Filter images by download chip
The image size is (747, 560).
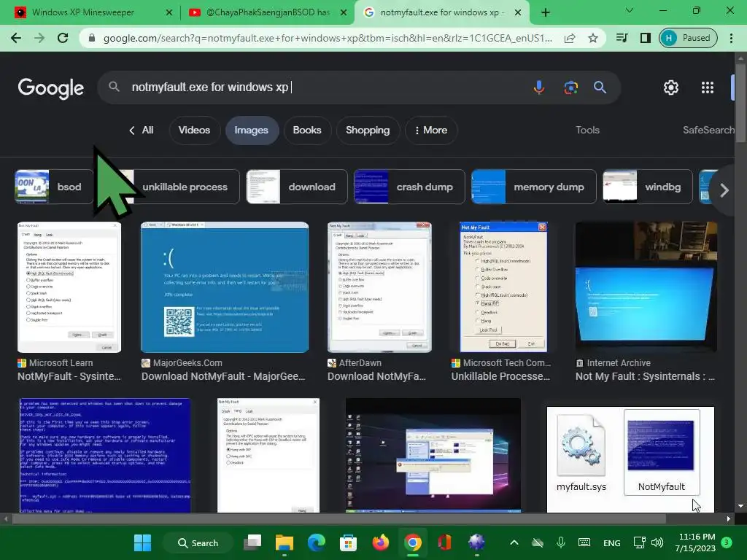[x=297, y=187]
